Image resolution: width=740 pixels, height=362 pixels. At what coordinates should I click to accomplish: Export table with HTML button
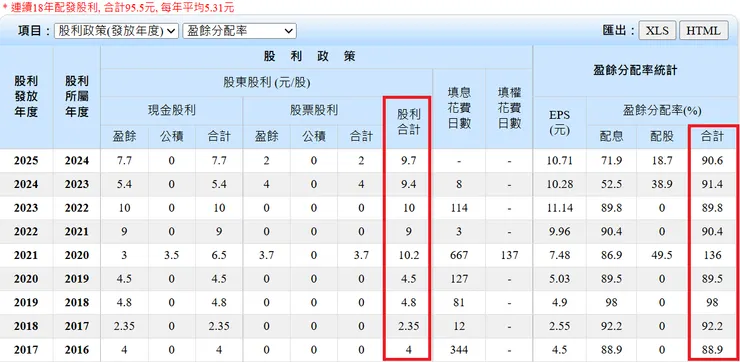pyautogui.click(x=703, y=31)
